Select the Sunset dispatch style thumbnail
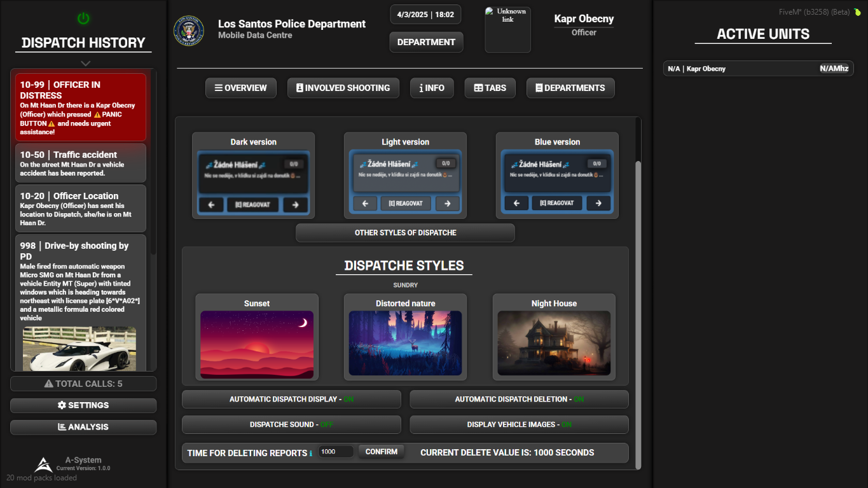868x488 pixels. pyautogui.click(x=257, y=344)
